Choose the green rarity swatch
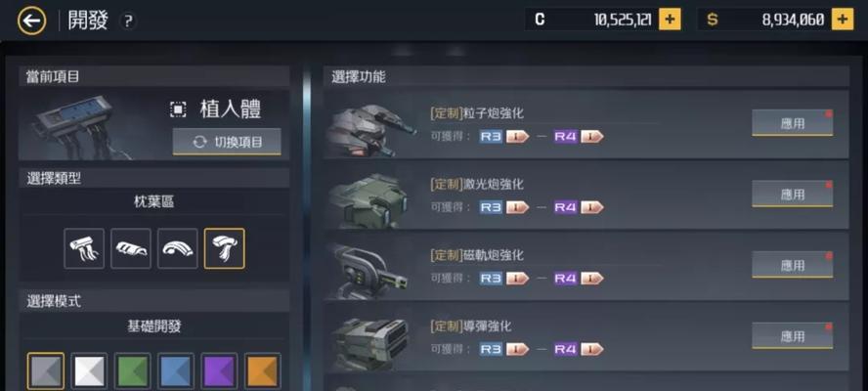 pos(132,371)
